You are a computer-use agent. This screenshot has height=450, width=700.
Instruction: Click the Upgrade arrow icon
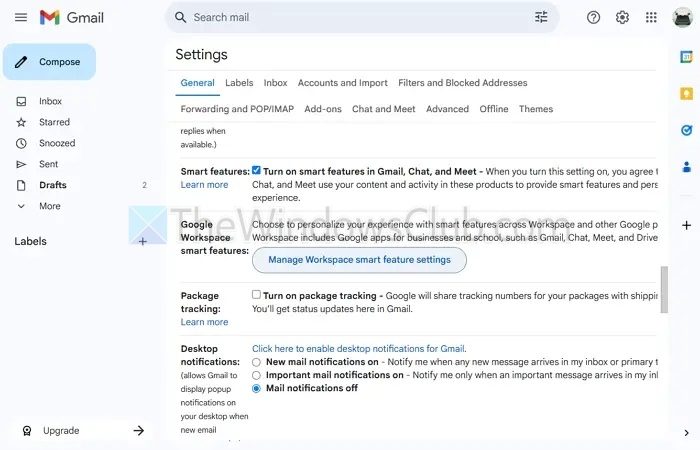point(139,430)
